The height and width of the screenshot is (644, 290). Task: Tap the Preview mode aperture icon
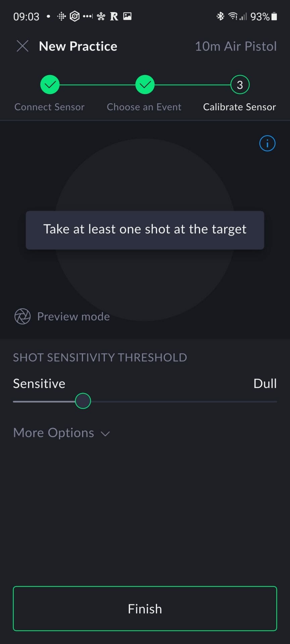point(22,316)
